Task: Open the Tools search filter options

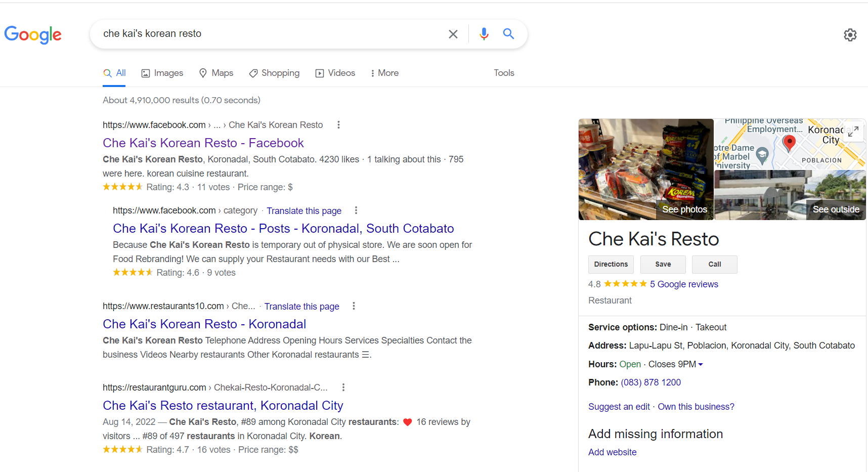Action: [x=504, y=73]
